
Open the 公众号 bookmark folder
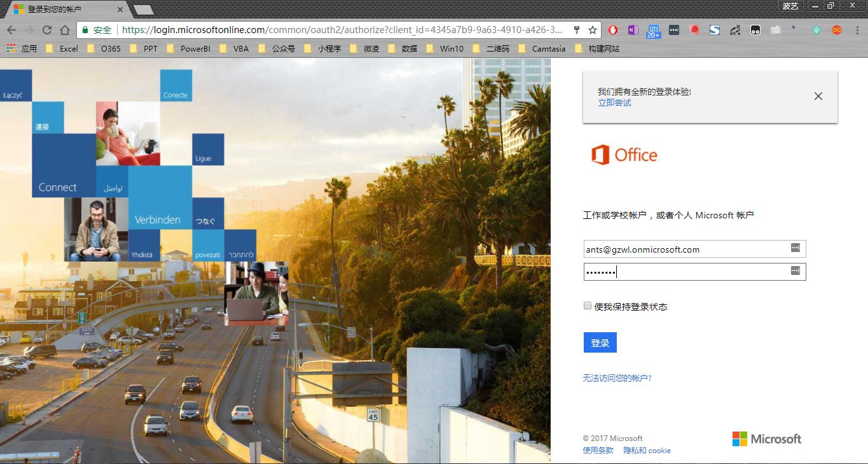(276, 48)
